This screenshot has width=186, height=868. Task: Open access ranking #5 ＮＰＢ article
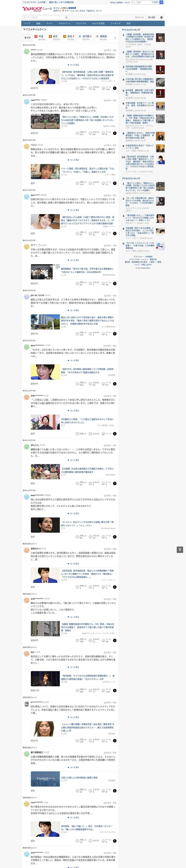click(140, 245)
